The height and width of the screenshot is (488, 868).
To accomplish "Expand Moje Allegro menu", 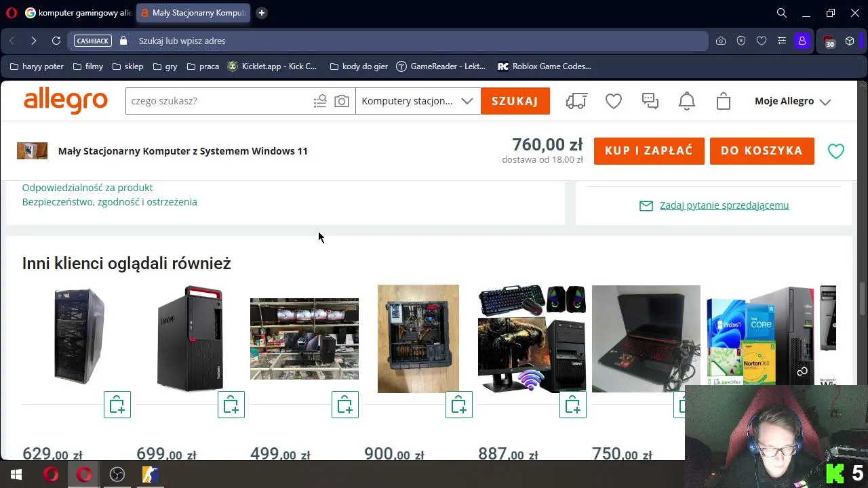I will [793, 101].
